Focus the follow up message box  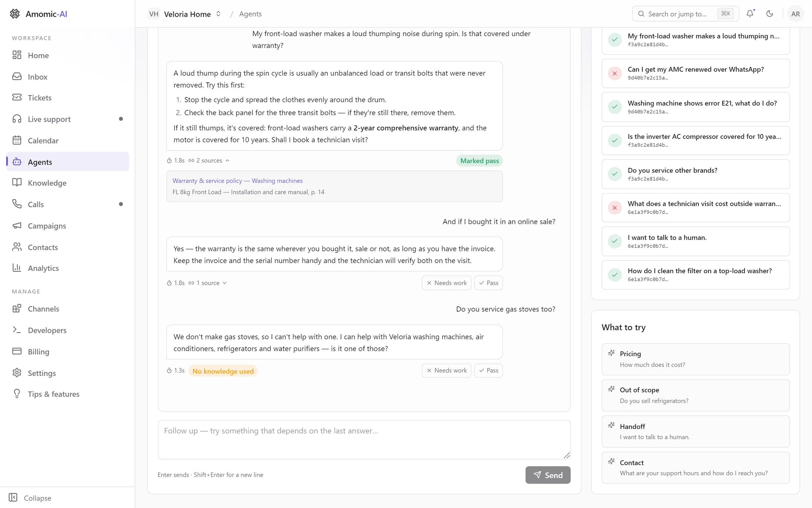(x=364, y=440)
